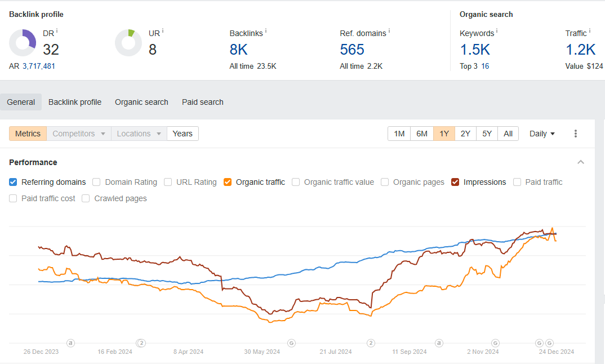
Task: Expand the Competitors dropdown
Action: pos(79,134)
